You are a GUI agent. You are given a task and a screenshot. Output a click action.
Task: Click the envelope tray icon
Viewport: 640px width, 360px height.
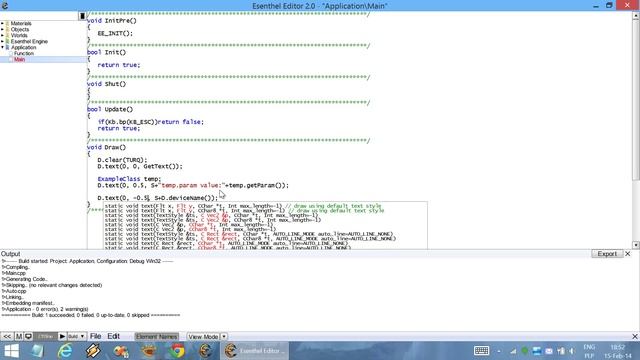(549, 351)
